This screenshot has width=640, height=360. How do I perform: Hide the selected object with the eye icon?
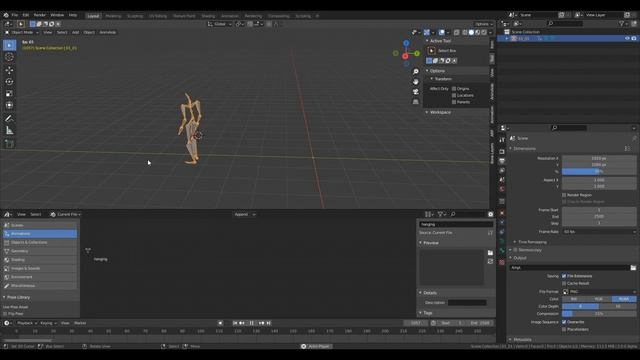[x=627, y=38]
